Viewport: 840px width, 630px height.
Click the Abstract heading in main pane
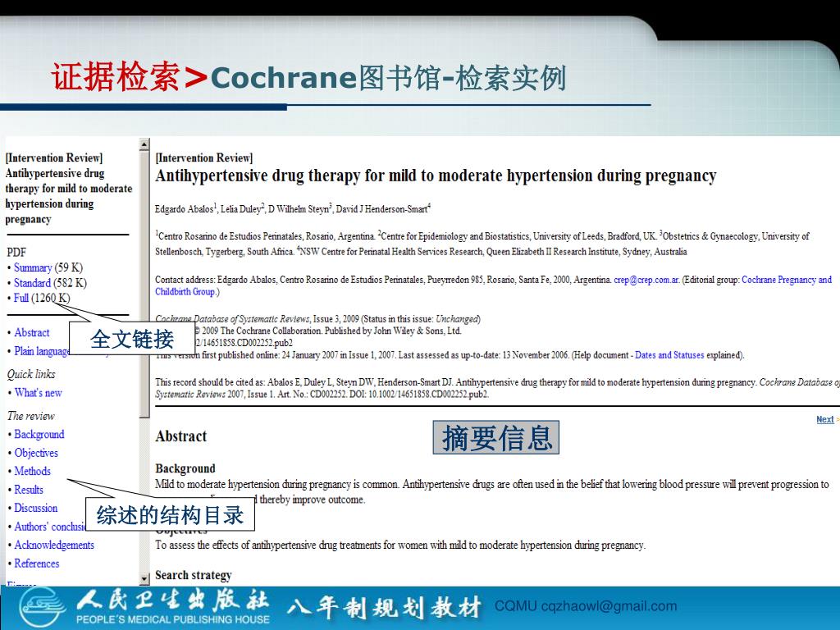181,436
